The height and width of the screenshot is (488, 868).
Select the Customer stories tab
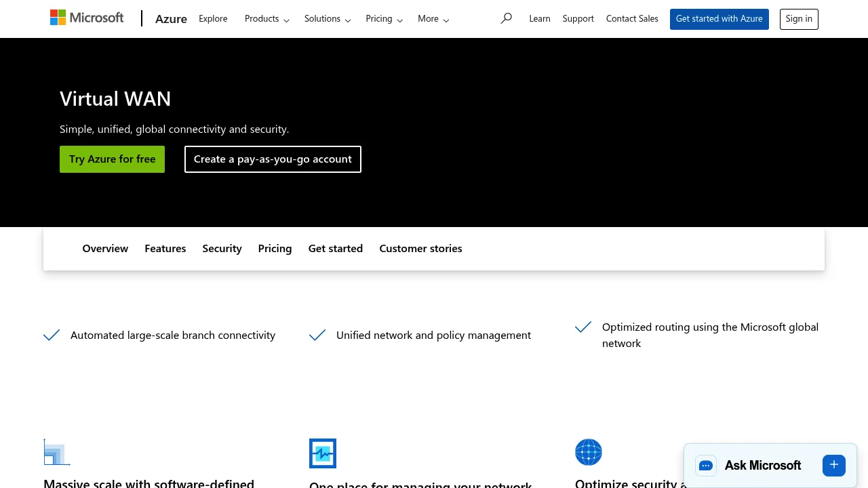420,249
